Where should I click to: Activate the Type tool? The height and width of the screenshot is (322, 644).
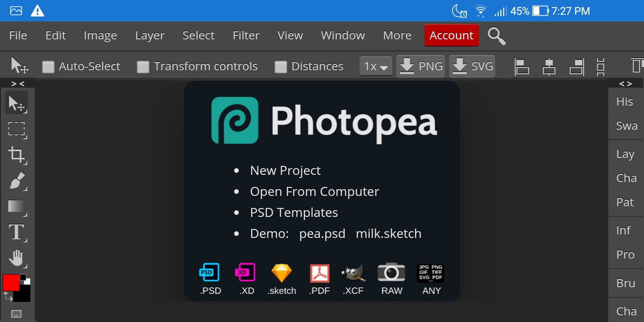pyautogui.click(x=17, y=233)
